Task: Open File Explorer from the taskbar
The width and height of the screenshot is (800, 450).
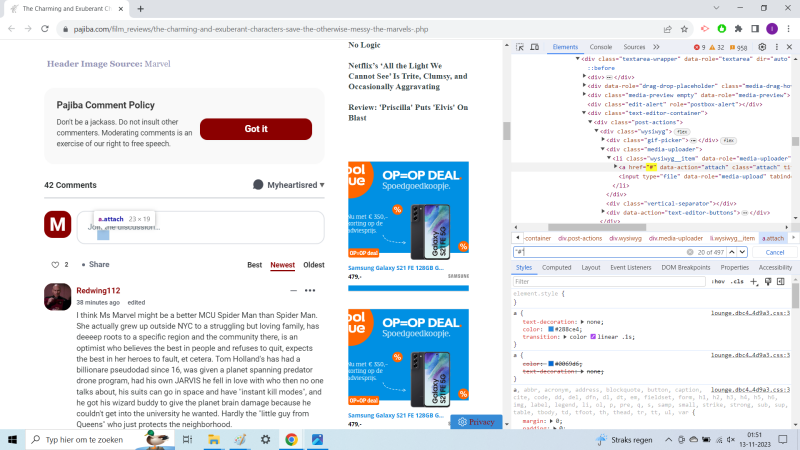Action: [x=213, y=439]
